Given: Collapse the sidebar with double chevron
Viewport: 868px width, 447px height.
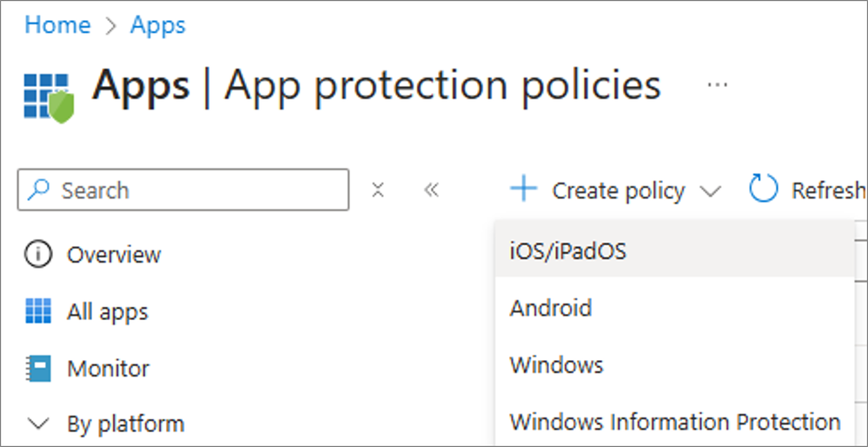Looking at the screenshot, I should pos(431,190).
